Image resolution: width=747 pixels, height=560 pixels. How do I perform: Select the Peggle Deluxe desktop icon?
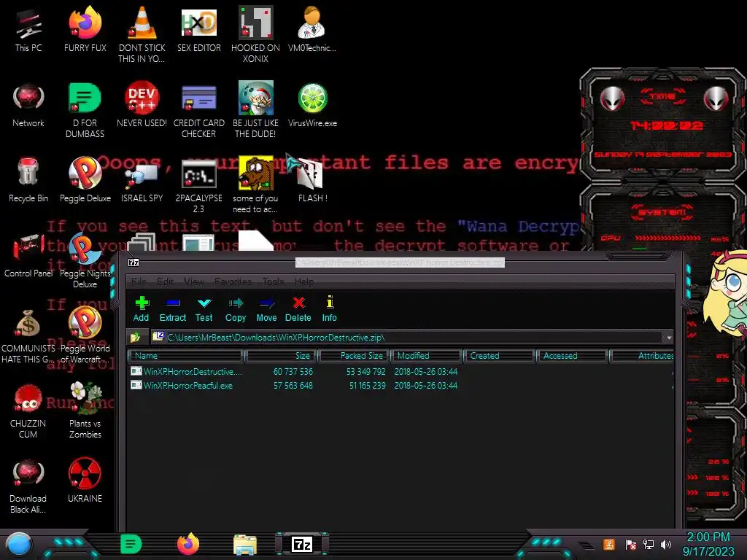85,180
